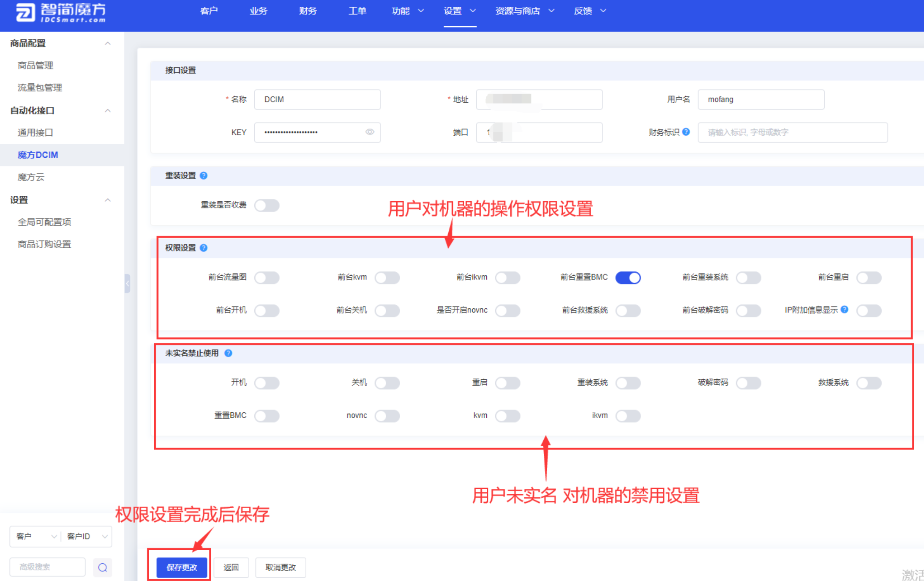This screenshot has height=581, width=924.
Task: Collapse the 设置 sidebar group
Action: tap(108, 200)
